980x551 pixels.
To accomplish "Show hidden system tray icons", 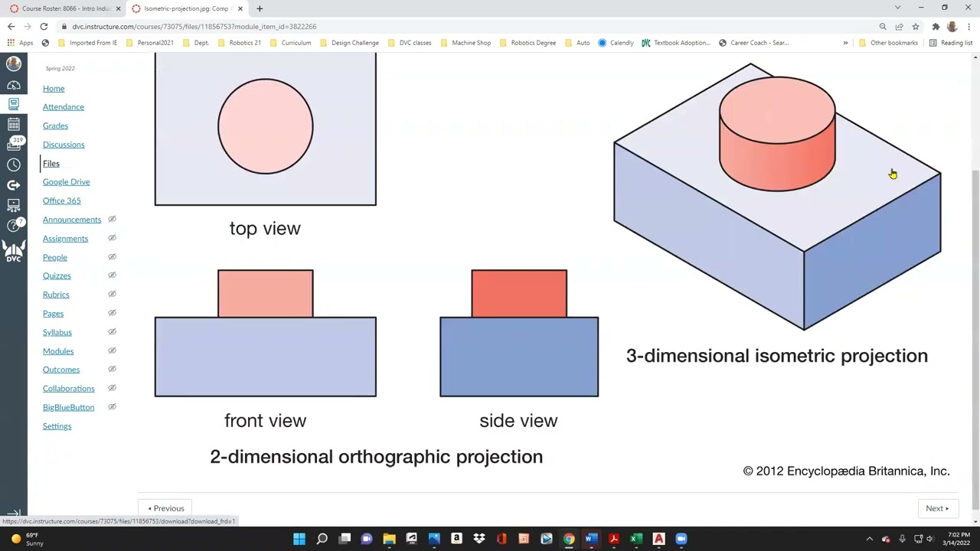I will pyautogui.click(x=869, y=539).
